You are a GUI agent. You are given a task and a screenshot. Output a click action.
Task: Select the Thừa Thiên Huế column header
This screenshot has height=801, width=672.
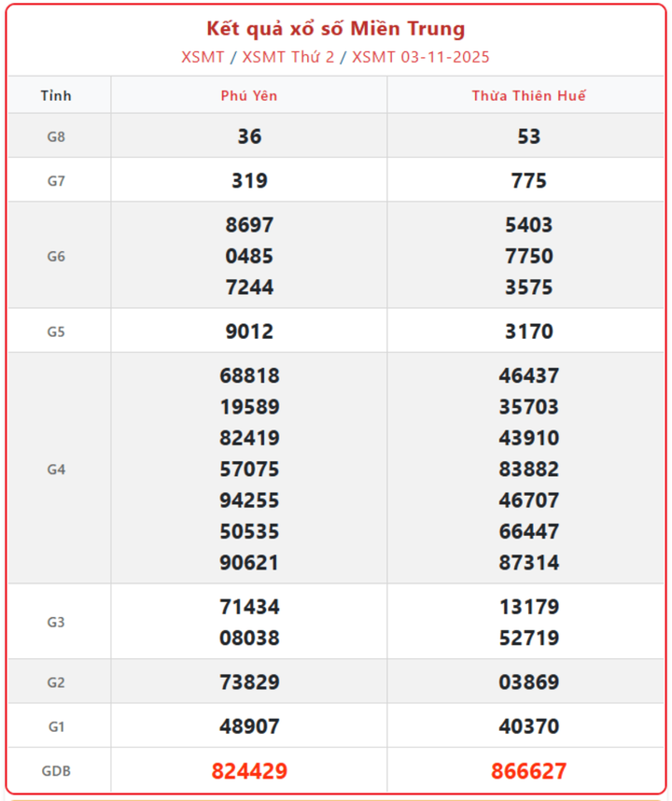pos(528,96)
